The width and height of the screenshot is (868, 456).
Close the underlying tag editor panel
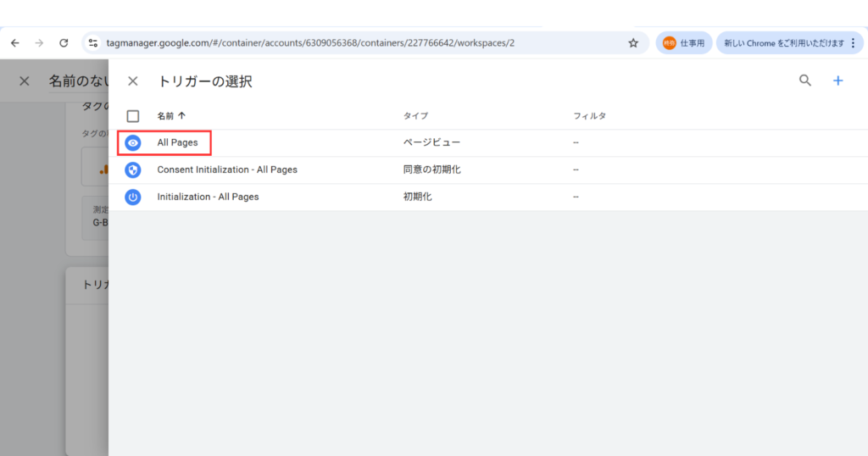(x=25, y=81)
